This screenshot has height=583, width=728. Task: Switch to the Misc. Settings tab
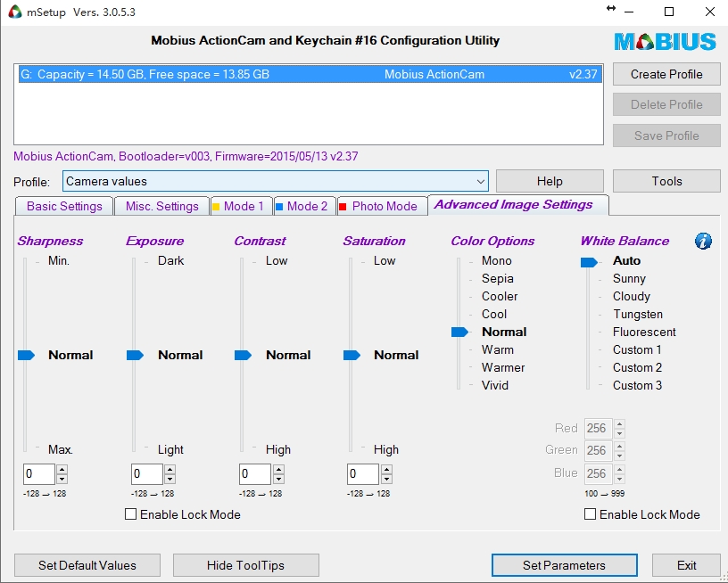tap(161, 207)
